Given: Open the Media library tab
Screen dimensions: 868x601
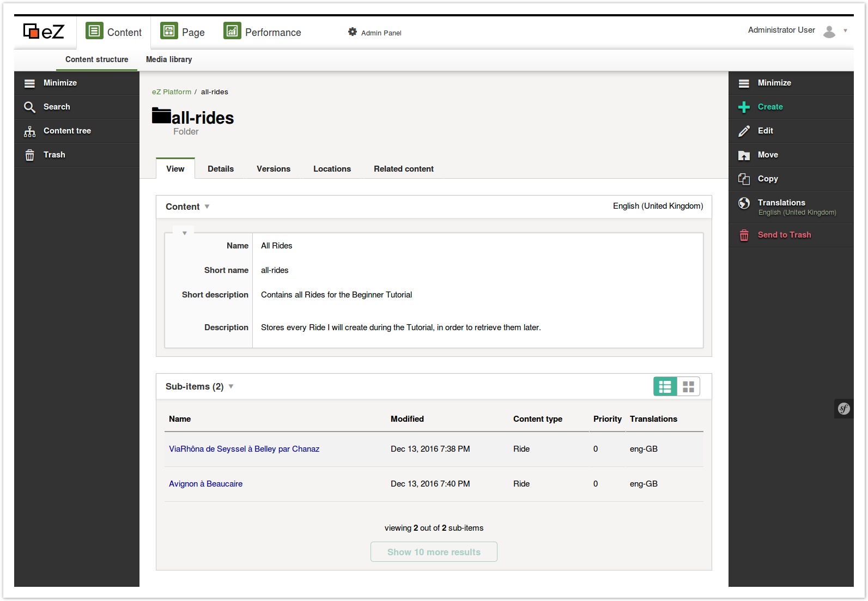Looking at the screenshot, I should pos(169,59).
